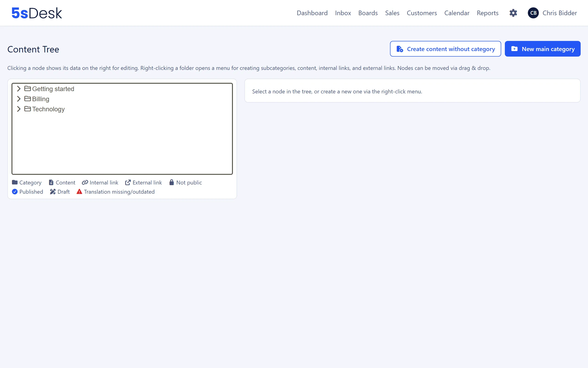Viewport: 588px width, 368px height.
Task: Navigate to Sales
Action: tap(392, 13)
